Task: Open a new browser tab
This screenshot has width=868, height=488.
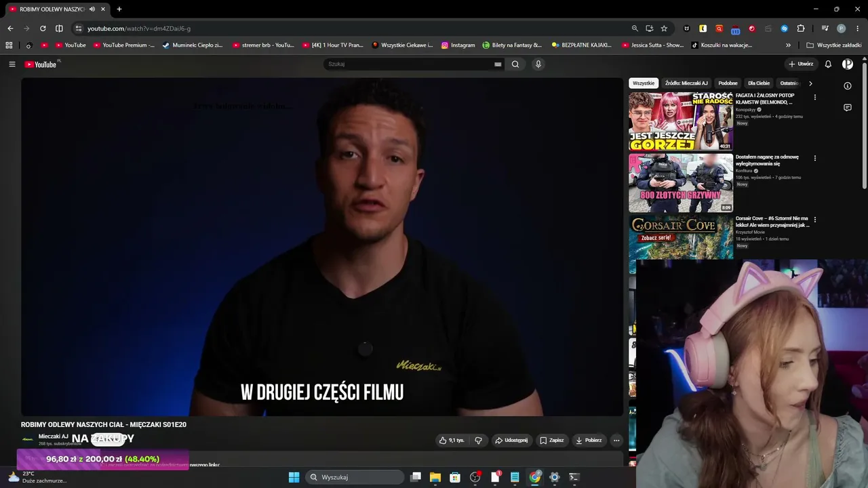Action: pyautogui.click(x=119, y=9)
